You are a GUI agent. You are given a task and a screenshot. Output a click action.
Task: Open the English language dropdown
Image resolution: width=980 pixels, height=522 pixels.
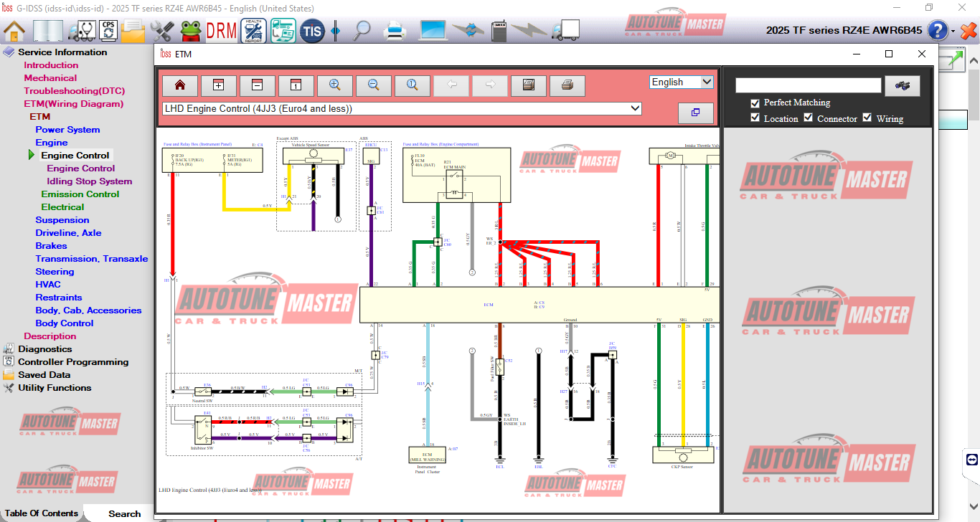tap(682, 82)
